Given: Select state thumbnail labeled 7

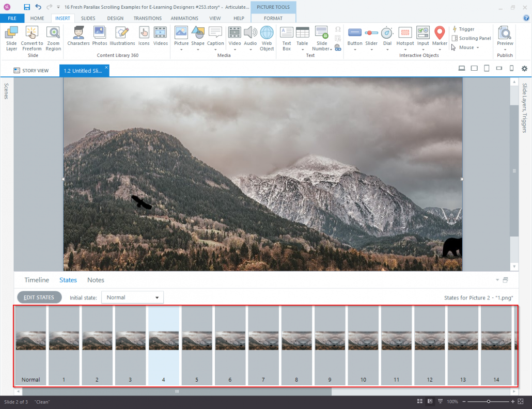Looking at the screenshot, I should (263, 346).
